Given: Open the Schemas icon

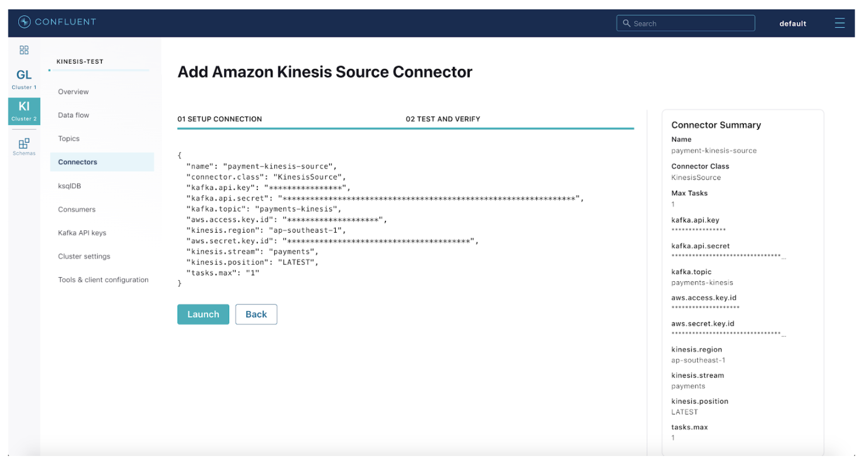Looking at the screenshot, I should tap(24, 147).
